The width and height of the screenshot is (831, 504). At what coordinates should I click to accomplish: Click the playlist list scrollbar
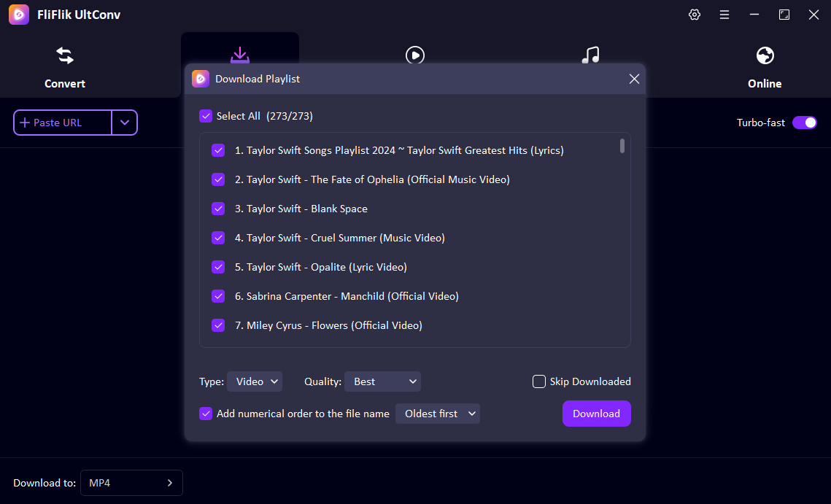(622, 146)
